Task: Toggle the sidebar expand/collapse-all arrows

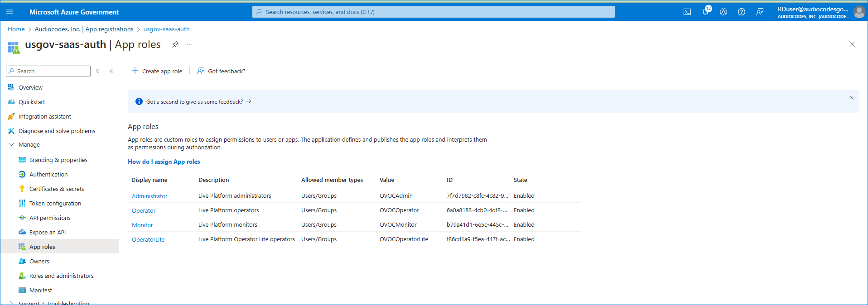Action: [98, 71]
